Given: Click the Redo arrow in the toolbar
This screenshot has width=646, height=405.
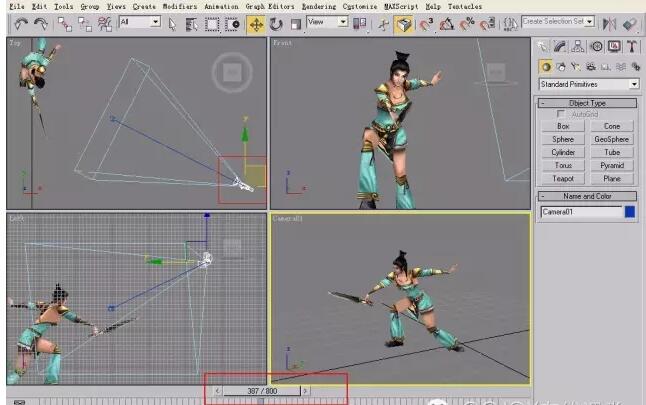Looking at the screenshot, I should (x=40, y=24).
